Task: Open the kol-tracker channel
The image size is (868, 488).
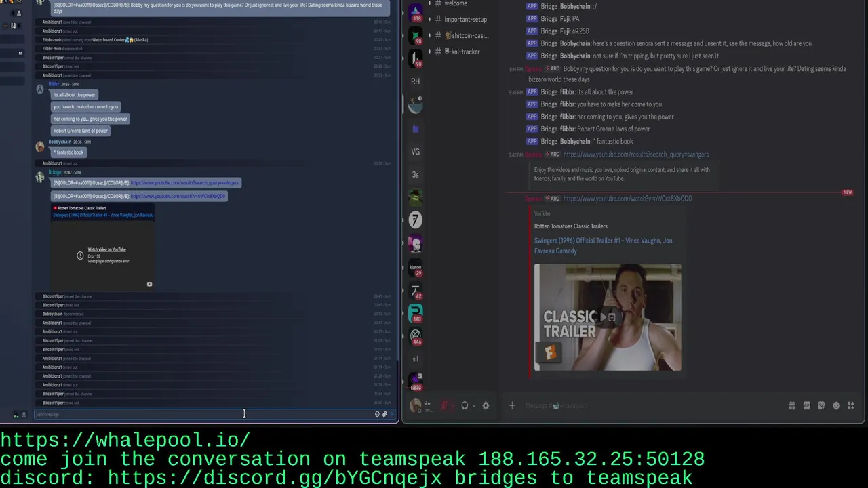Action: pos(462,52)
